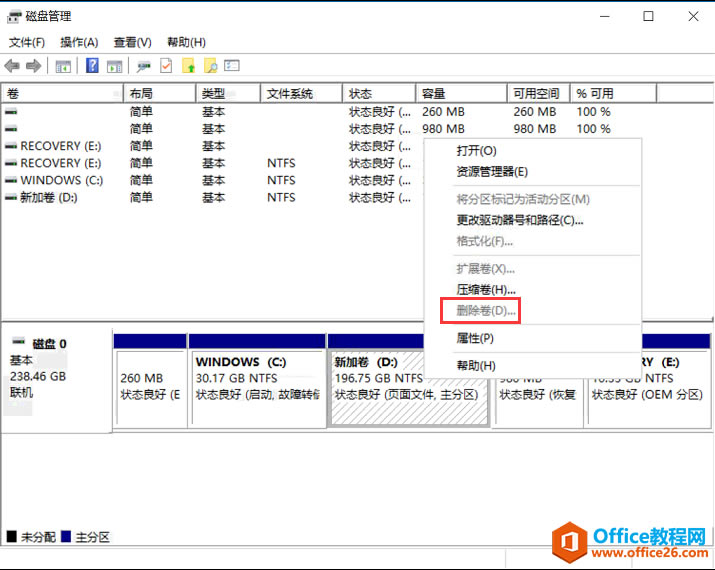Image resolution: width=715 pixels, height=570 pixels.
Task: Click the 磁盘 0 disk icon in the lower pane
Action: [x=19, y=341]
